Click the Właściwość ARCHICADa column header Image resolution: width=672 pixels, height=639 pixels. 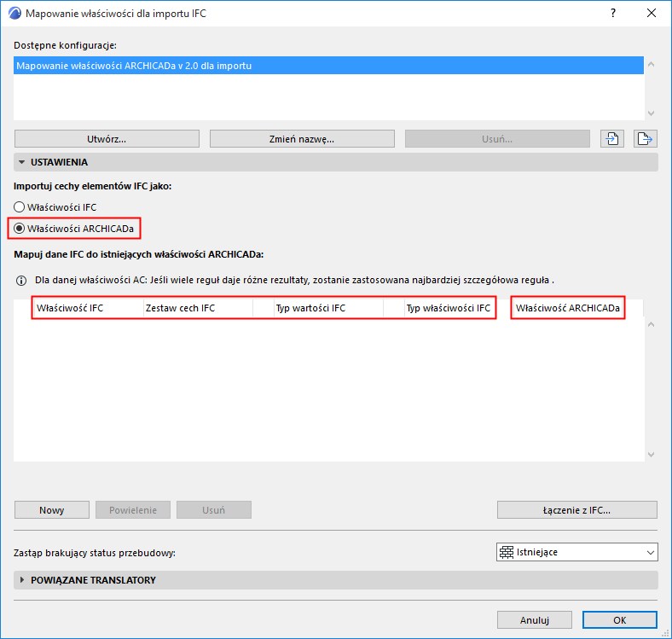[567, 308]
